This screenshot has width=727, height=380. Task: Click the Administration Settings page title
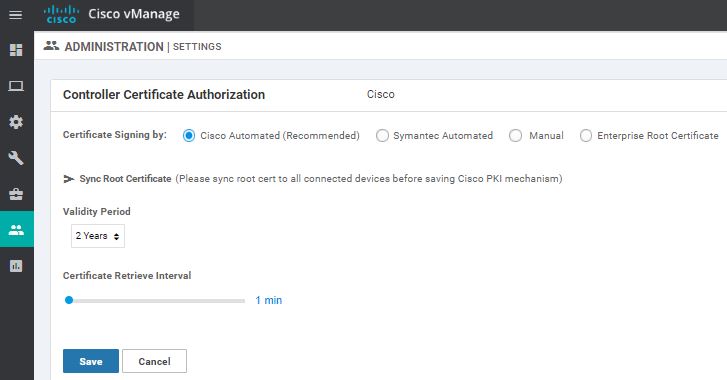click(x=143, y=47)
